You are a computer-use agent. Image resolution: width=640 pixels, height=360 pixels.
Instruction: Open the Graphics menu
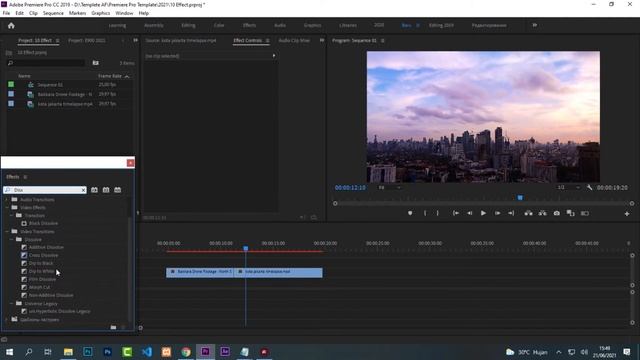(100, 13)
